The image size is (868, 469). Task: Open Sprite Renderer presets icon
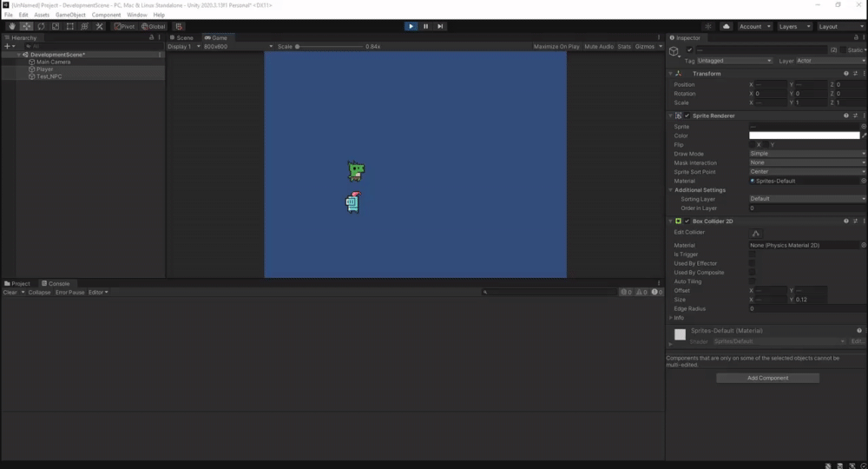pyautogui.click(x=855, y=116)
